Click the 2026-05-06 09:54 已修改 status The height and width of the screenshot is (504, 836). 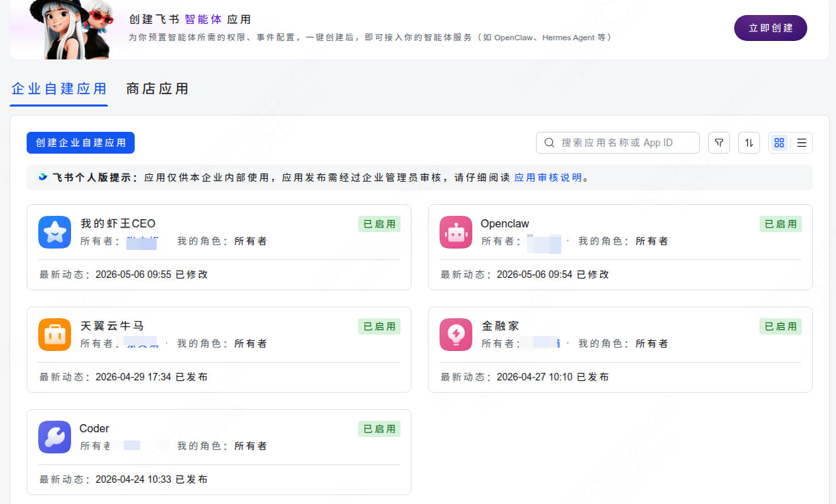[x=553, y=275]
